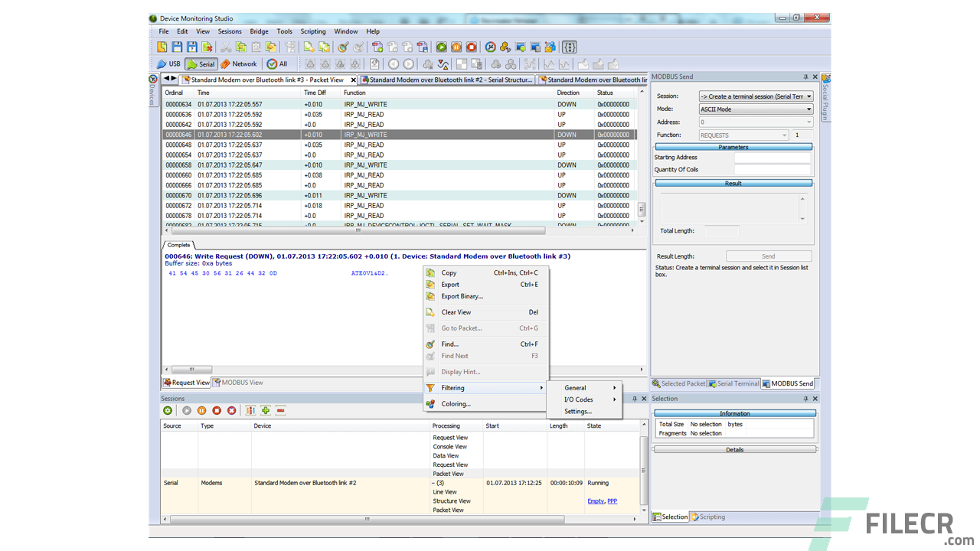980x551 pixels.
Task: Click the round back arrow icon
Action: pos(394,64)
